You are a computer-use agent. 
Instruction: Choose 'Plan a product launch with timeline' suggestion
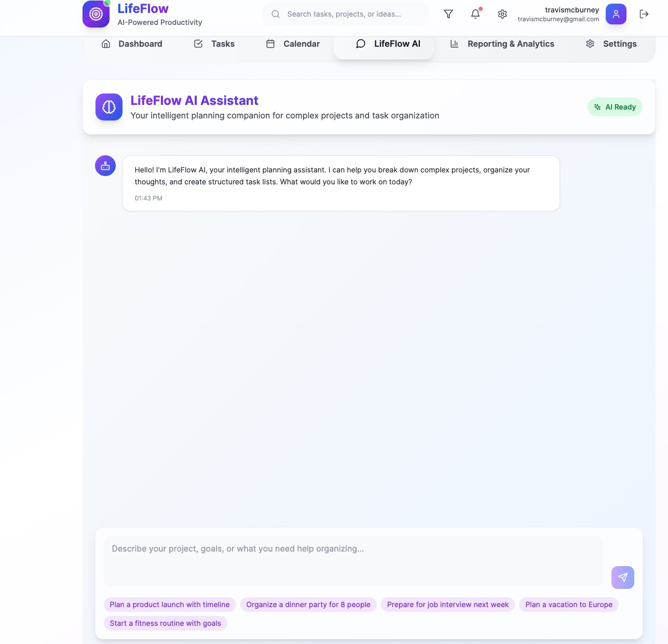(170, 605)
